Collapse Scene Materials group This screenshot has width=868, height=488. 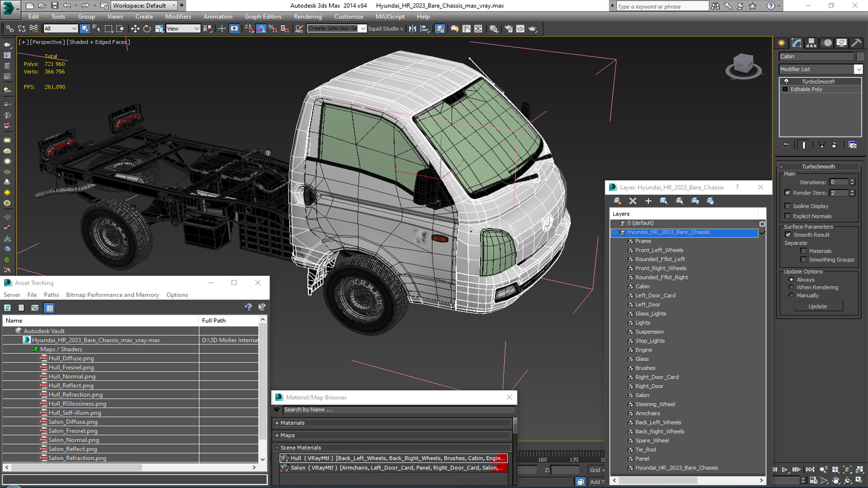277,448
